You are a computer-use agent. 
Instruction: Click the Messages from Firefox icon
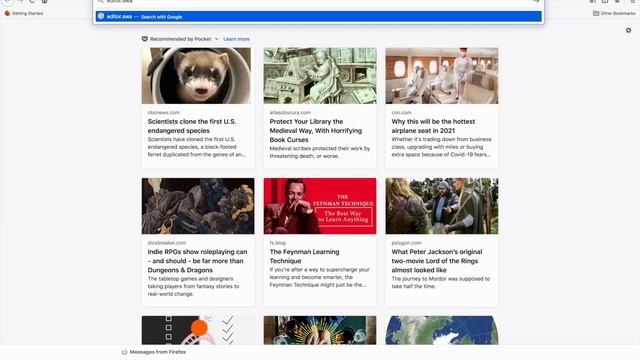pyautogui.click(x=124, y=352)
